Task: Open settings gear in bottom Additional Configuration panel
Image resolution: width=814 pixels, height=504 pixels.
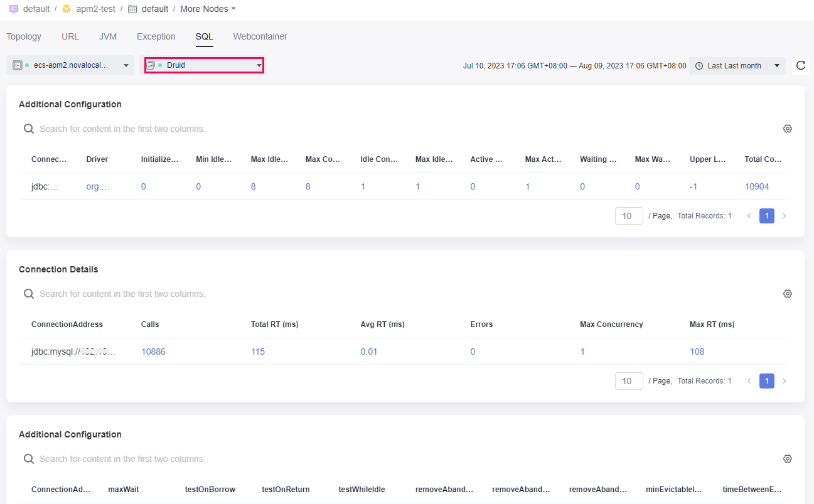Action: coord(788,459)
